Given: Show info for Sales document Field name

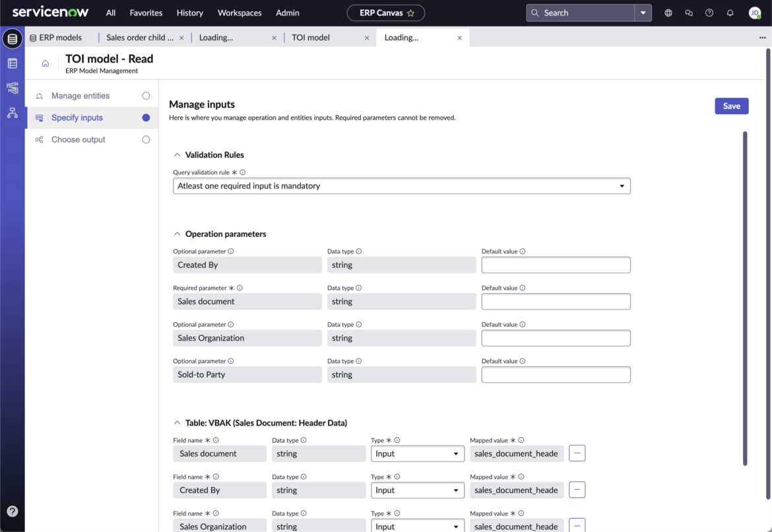Looking at the screenshot, I should (216, 440).
